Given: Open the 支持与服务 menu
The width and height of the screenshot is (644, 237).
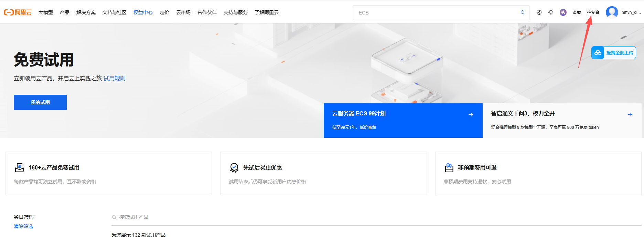Looking at the screenshot, I should pos(236,12).
